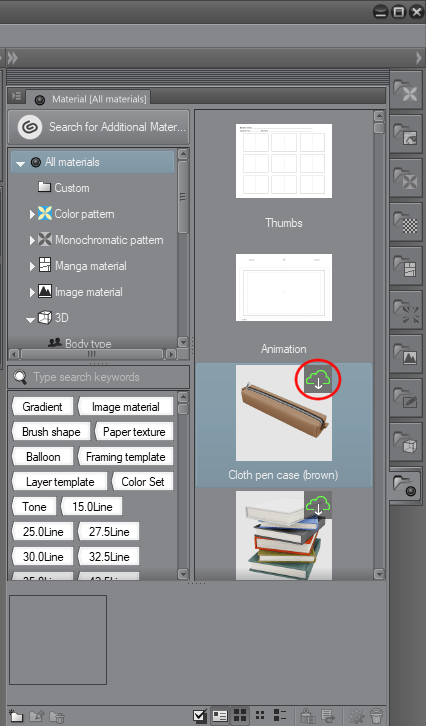The image size is (426, 726).
Task: Open the pen drawing folder tab icon
Action: [406, 399]
